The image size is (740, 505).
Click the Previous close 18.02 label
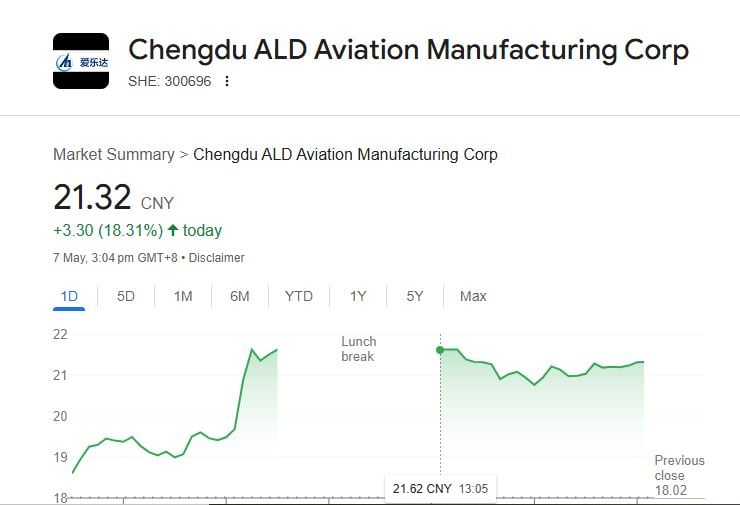[679, 475]
